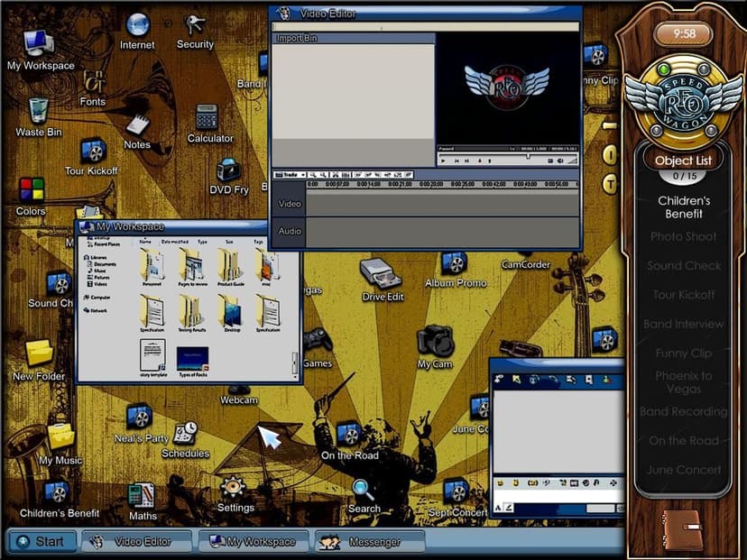Open the My Cam camera icon

tap(435, 341)
